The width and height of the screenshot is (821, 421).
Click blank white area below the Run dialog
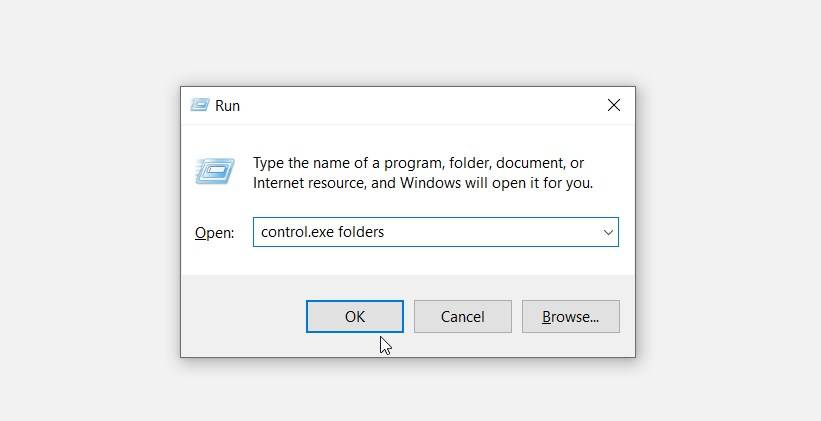click(408, 390)
